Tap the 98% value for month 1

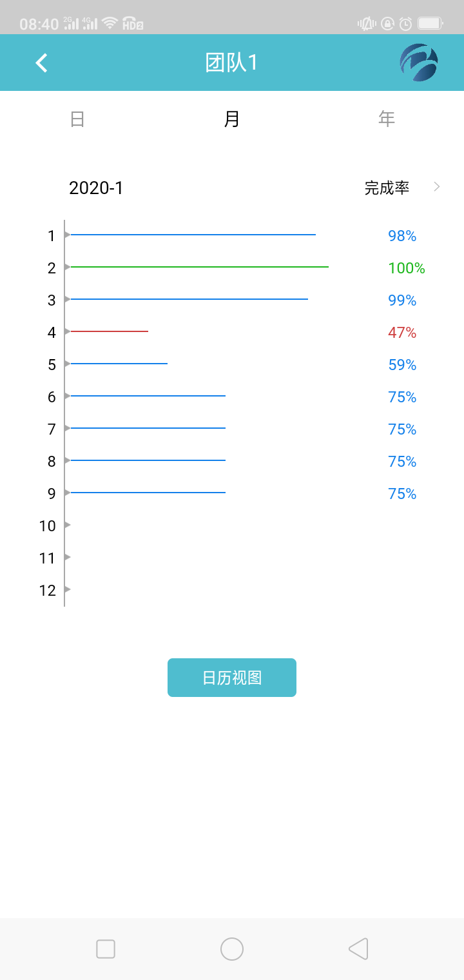[x=402, y=236]
